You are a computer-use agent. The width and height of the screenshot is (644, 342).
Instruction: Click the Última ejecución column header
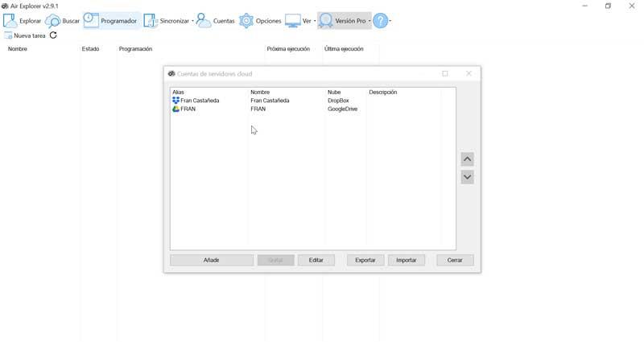[344, 49]
